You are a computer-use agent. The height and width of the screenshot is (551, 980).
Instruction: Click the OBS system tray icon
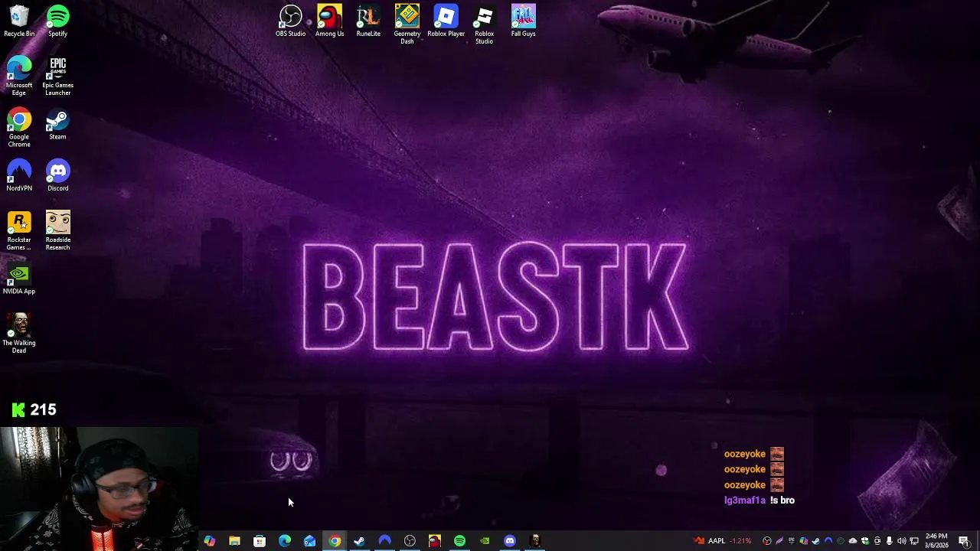(x=766, y=541)
